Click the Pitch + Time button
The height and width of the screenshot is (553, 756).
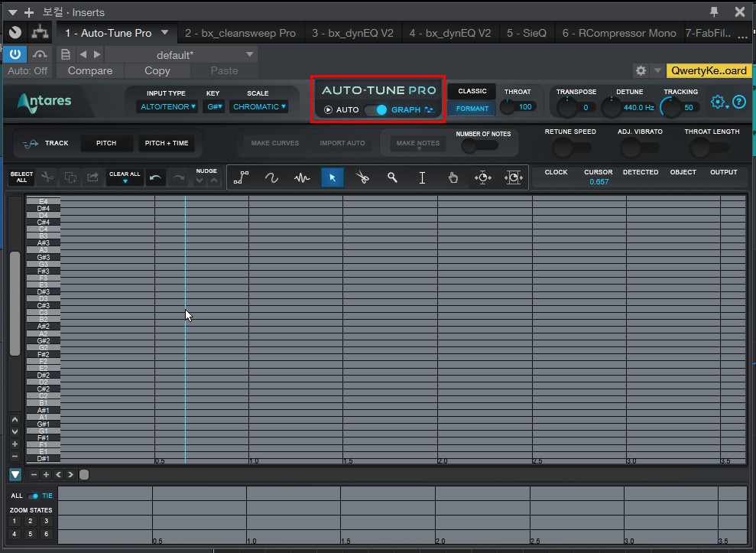click(x=167, y=143)
